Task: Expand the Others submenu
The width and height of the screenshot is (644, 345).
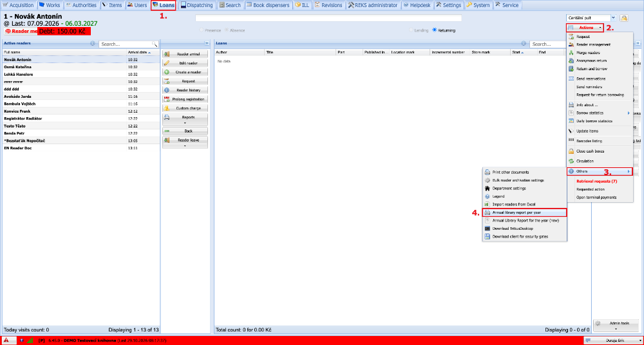Action: coord(600,171)
